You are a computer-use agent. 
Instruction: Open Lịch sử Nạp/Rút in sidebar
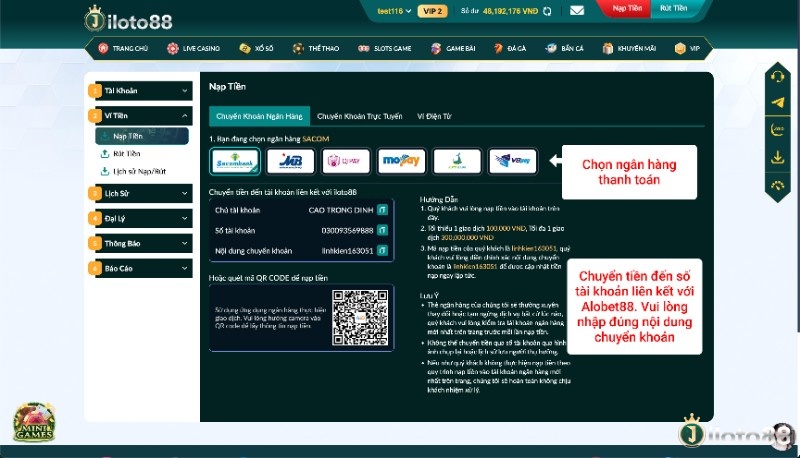134,171
